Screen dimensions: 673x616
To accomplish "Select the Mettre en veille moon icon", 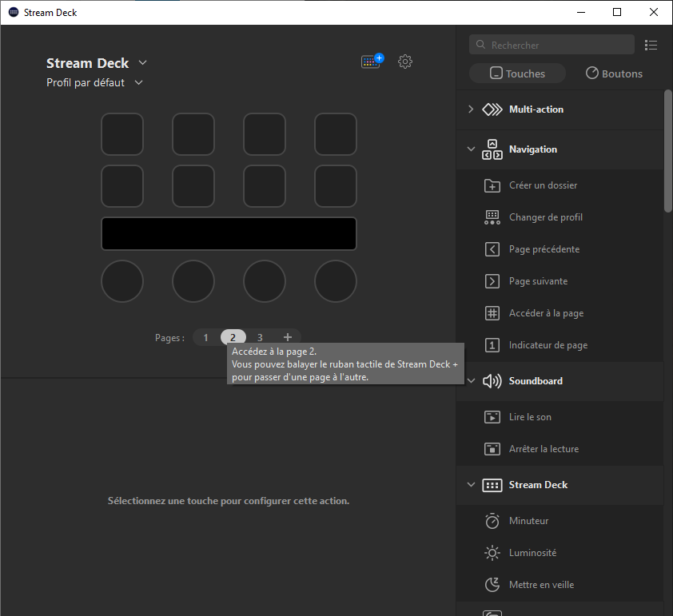I will tap(492, 585).
